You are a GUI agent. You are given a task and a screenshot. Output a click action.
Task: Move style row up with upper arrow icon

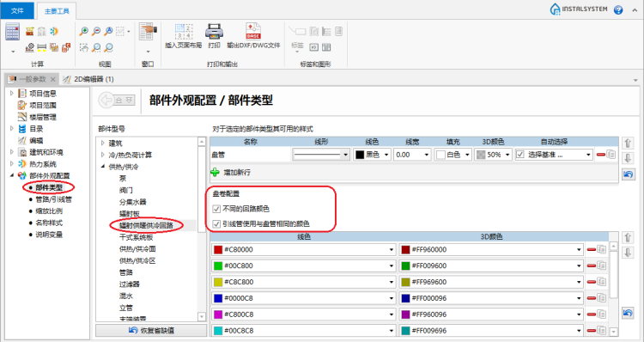coord(628,143)
